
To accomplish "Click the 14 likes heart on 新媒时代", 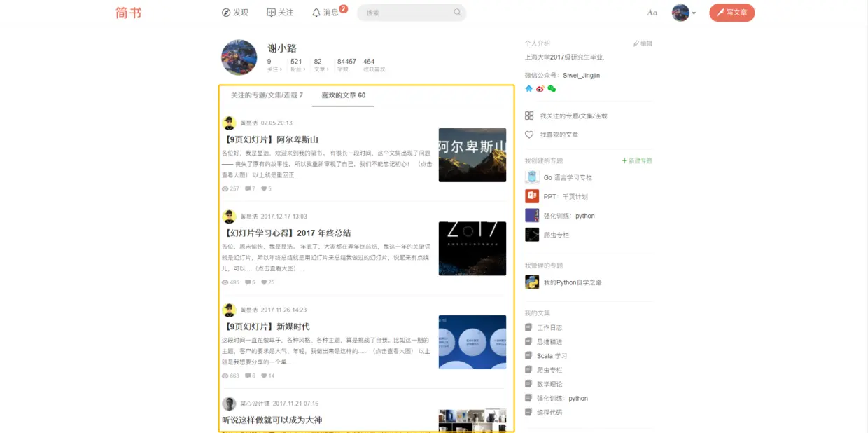I will pos(265,376).
